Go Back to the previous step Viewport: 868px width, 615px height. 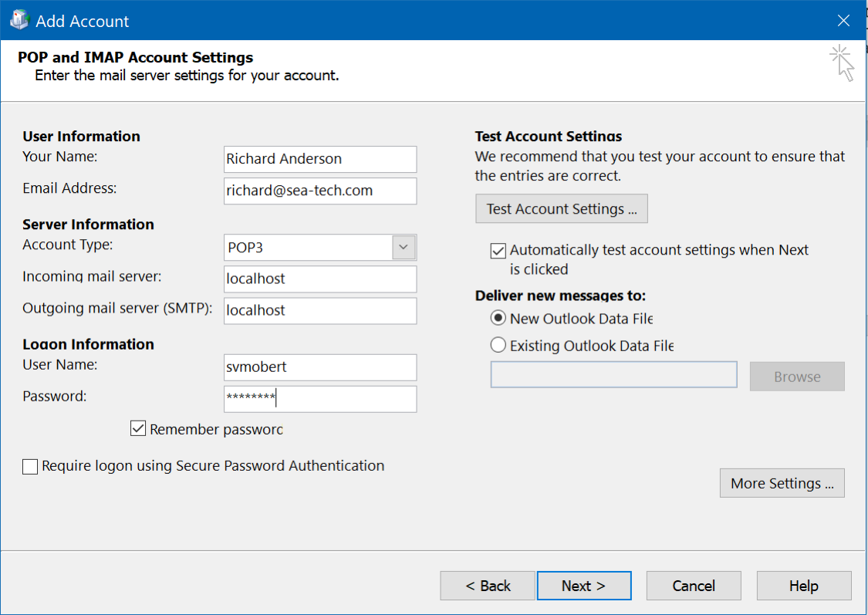pos(487,586)
